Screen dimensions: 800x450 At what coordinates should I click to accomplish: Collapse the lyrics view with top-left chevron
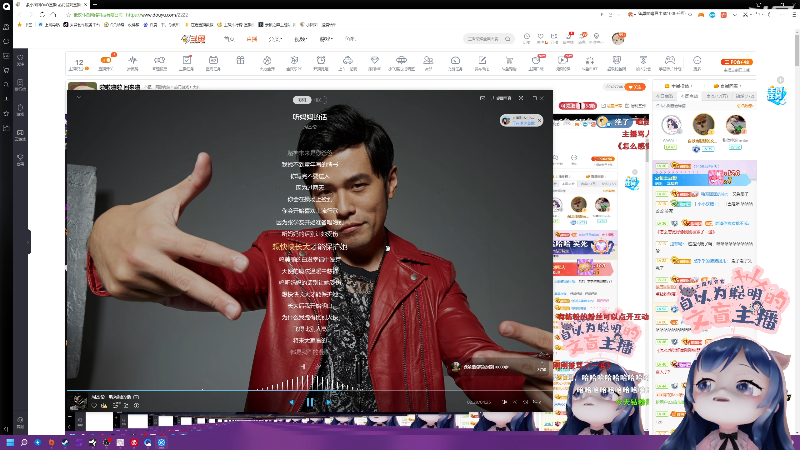[79, 97]
